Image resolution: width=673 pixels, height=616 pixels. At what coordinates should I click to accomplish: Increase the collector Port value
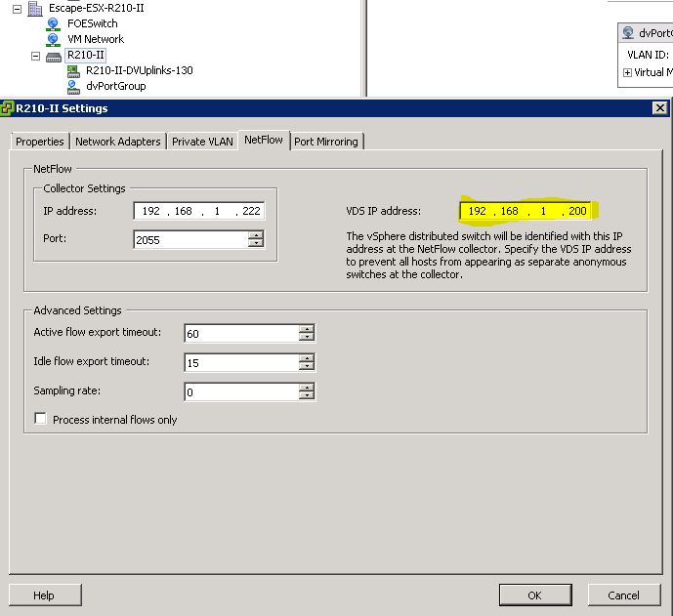click(x=256, y=235)
